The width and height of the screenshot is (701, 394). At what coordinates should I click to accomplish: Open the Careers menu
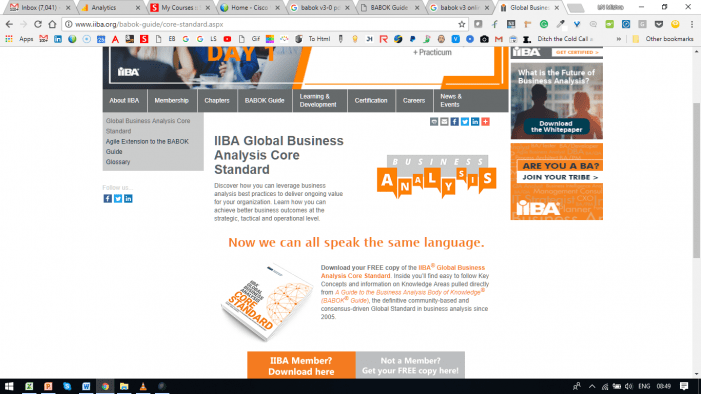[414, 101]
